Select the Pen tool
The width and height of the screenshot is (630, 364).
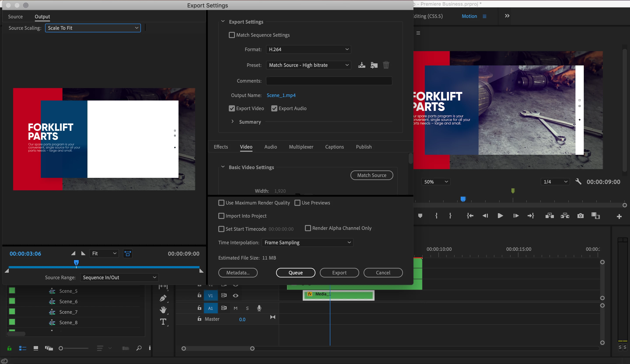[163, 298]
